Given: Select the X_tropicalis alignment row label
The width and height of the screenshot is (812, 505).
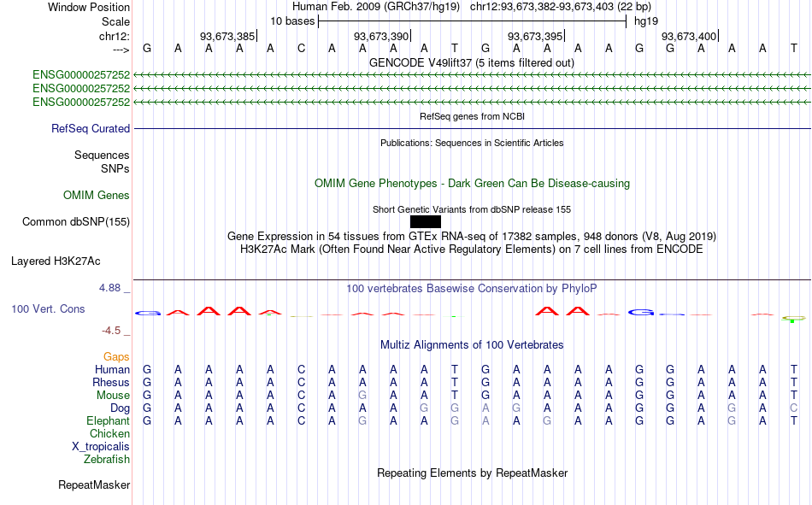Looking at the screenshot, I should point(101,447).
